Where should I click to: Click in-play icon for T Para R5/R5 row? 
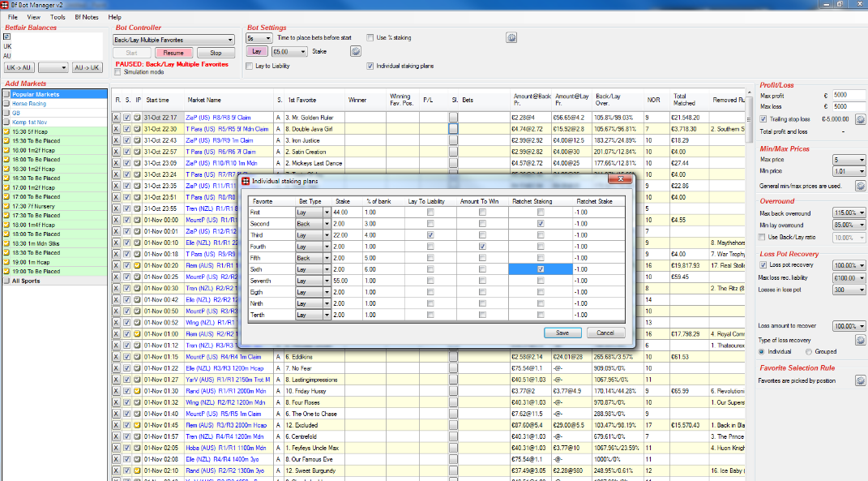(x=137, y=129)
